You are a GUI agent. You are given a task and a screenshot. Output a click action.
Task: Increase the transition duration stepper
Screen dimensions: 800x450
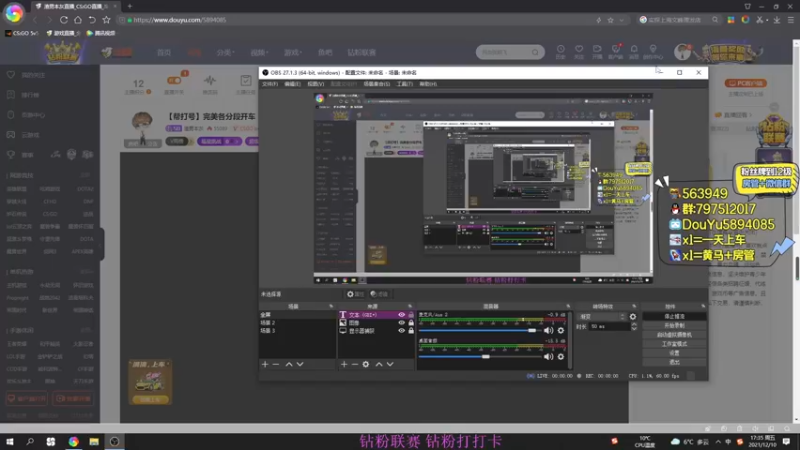634,324
